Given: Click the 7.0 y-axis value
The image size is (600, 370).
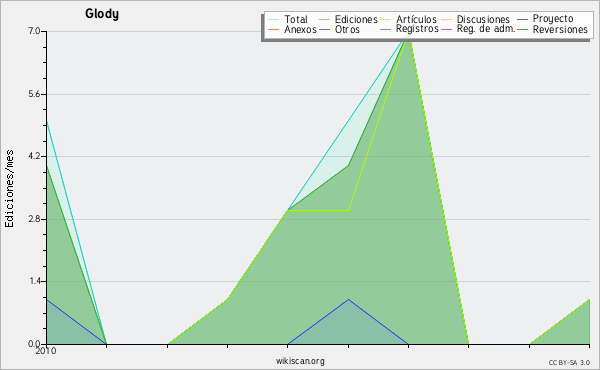Looking at the screenshot, I should click(x=34, y=31).
